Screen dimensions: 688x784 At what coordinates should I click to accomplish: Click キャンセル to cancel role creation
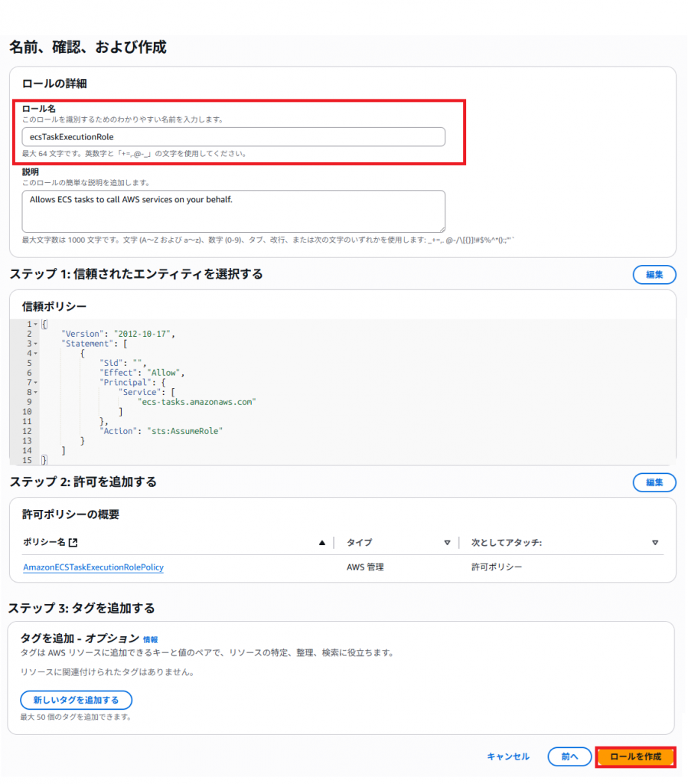point(508,756)
